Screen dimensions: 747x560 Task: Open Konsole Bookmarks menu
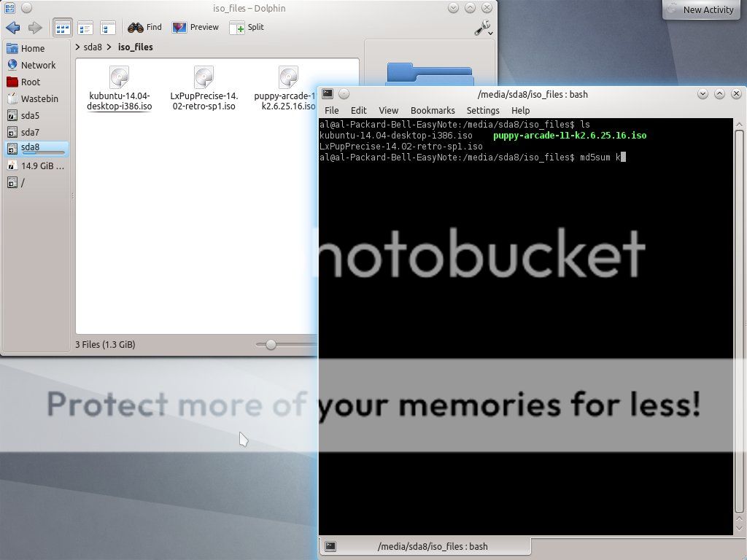click(x=433, y=111)
